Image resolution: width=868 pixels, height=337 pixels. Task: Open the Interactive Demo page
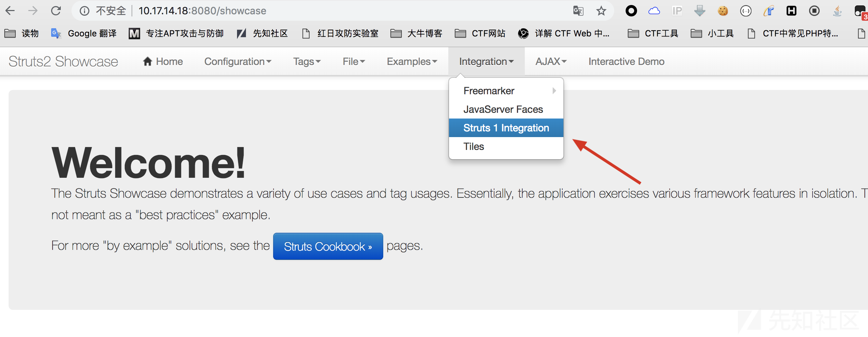(x=626, y=61)
